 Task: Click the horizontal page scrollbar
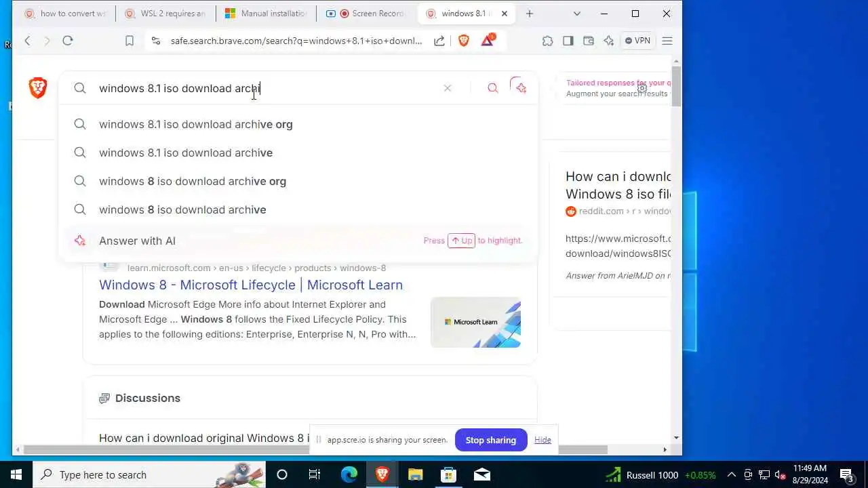tap(316, 449)
